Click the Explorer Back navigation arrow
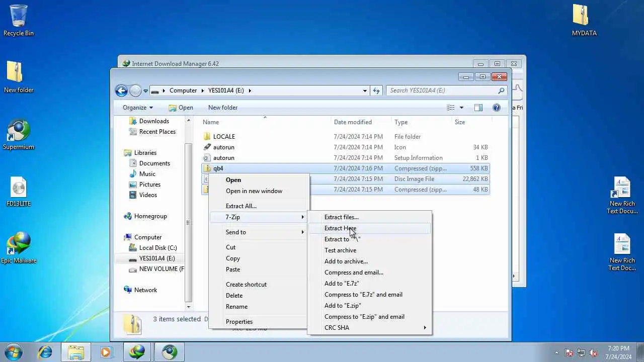The height and width of the screenshot is (362, 644). 121,90
